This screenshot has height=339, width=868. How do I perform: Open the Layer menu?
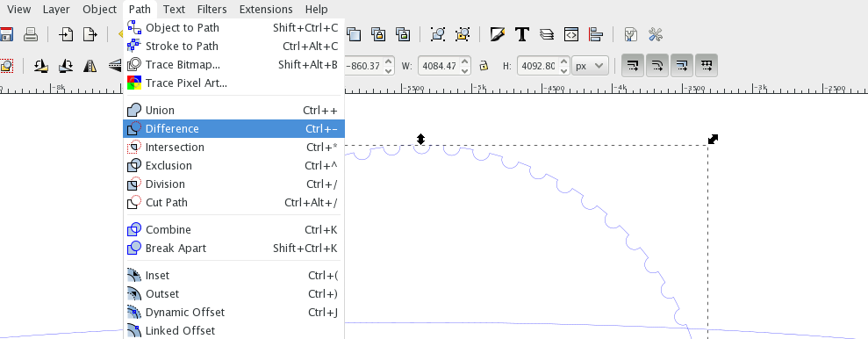click(56, 9)
